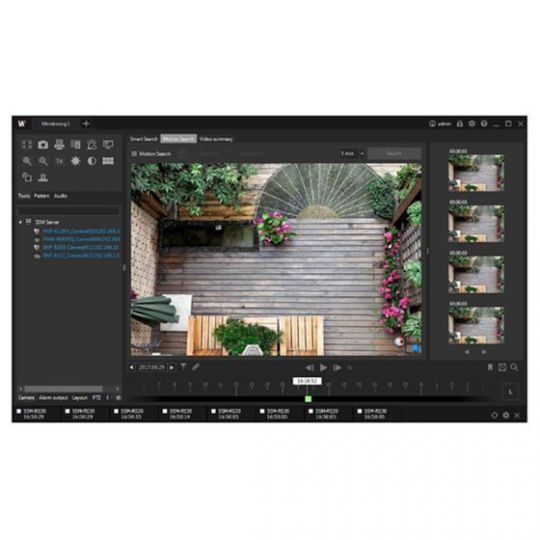The height and width of the screenshot is (540, 540).
Task: Check the last event checkbox in bottom bar
Action: pyautogui.click(x=360, y=411)
